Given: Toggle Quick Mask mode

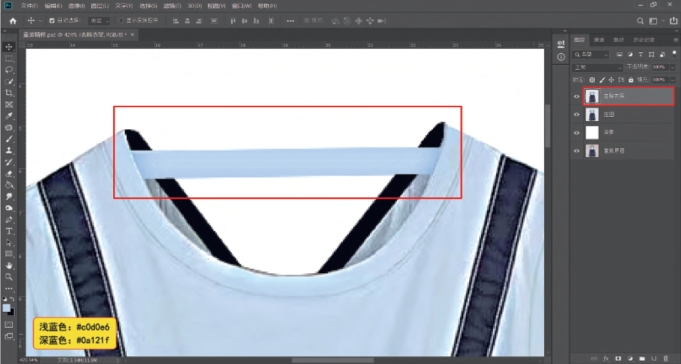Looking at the screenshot, I should click(9, 325).
